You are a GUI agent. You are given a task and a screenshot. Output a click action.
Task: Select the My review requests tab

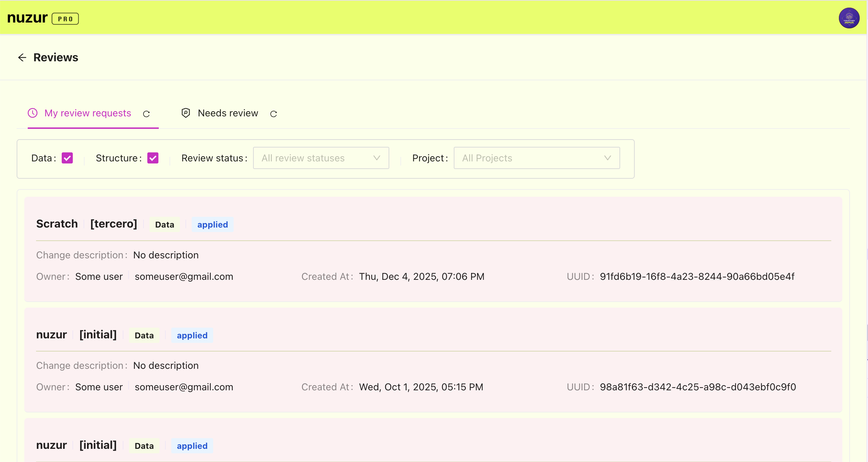click(x=88, y=113)
